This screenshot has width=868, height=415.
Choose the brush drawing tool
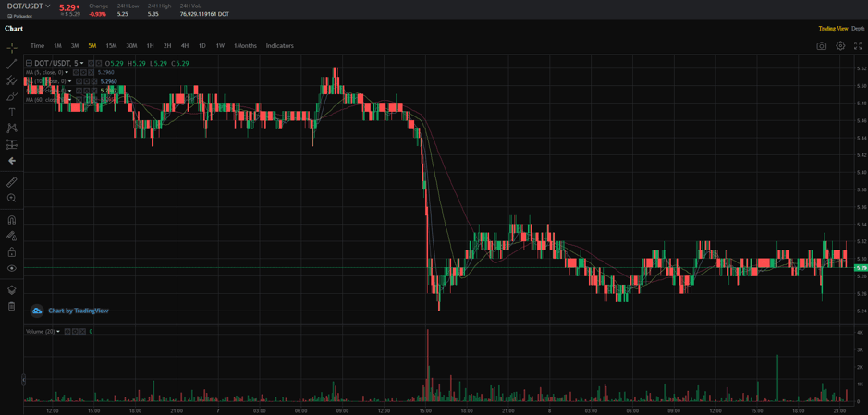tap(12, 96)
